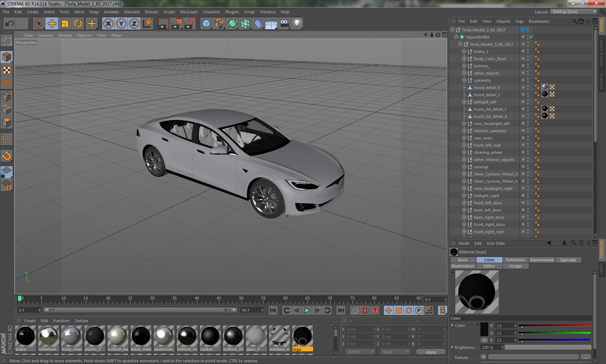Open the Layout dropdown Startup (User)

coord(574,12)
